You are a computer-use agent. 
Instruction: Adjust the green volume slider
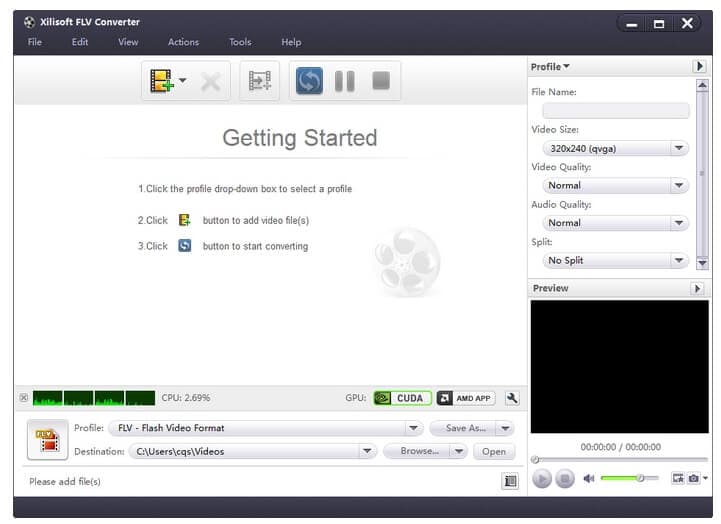629,478
